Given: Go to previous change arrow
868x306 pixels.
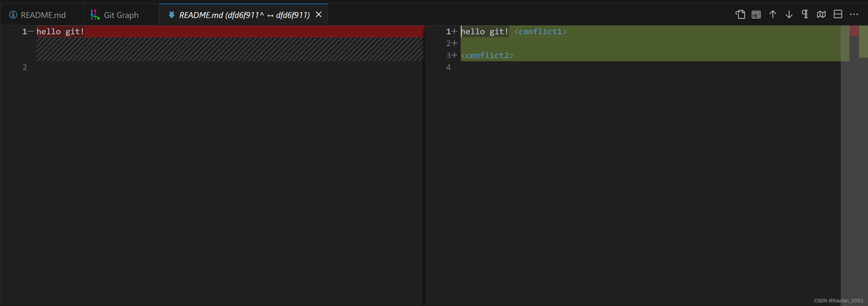Looking at the screenshot, I should click(773, 15).
